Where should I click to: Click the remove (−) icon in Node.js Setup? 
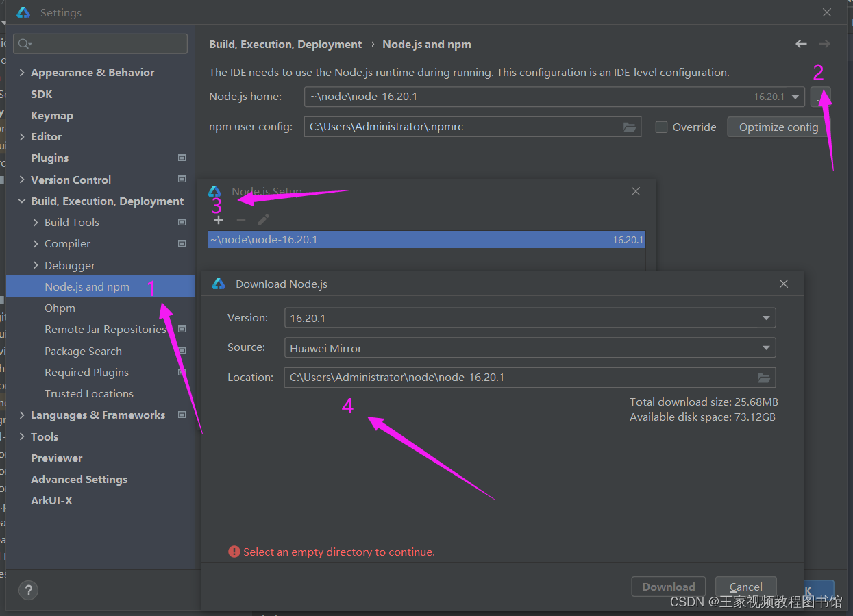tap(240, 220)
